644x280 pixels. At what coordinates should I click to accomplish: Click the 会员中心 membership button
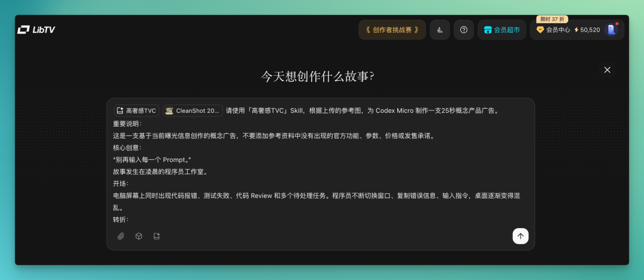point(553,30)
